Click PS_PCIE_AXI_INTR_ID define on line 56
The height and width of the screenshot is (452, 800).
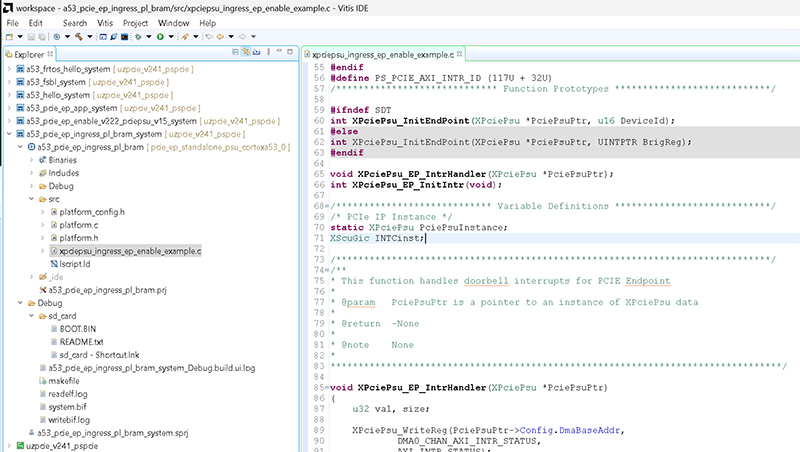click(428, 78)
